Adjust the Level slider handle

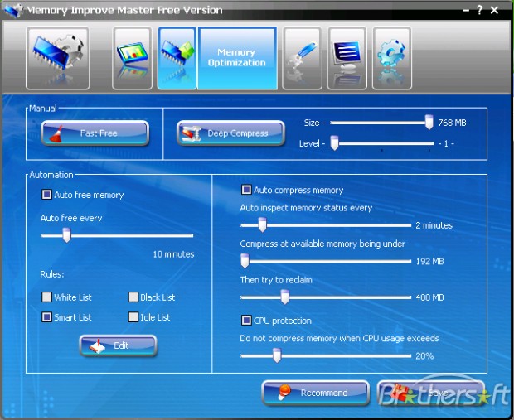tap(334, 143)
